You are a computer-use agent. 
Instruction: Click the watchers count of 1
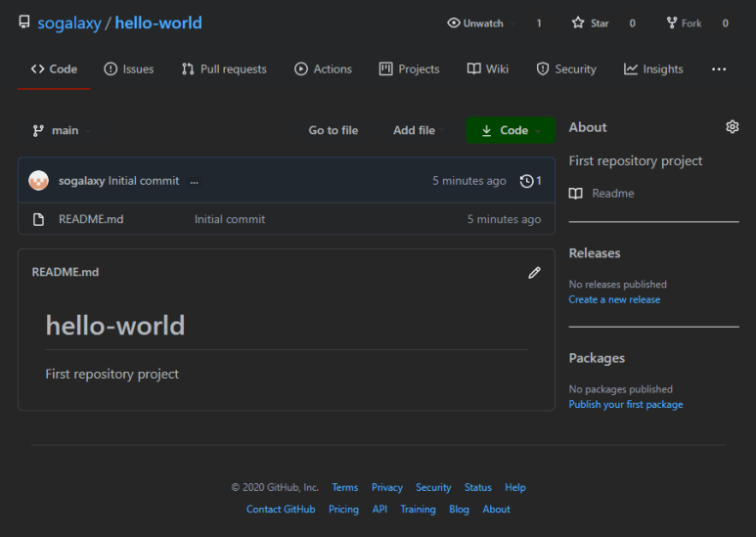click(x=539, y=23)
